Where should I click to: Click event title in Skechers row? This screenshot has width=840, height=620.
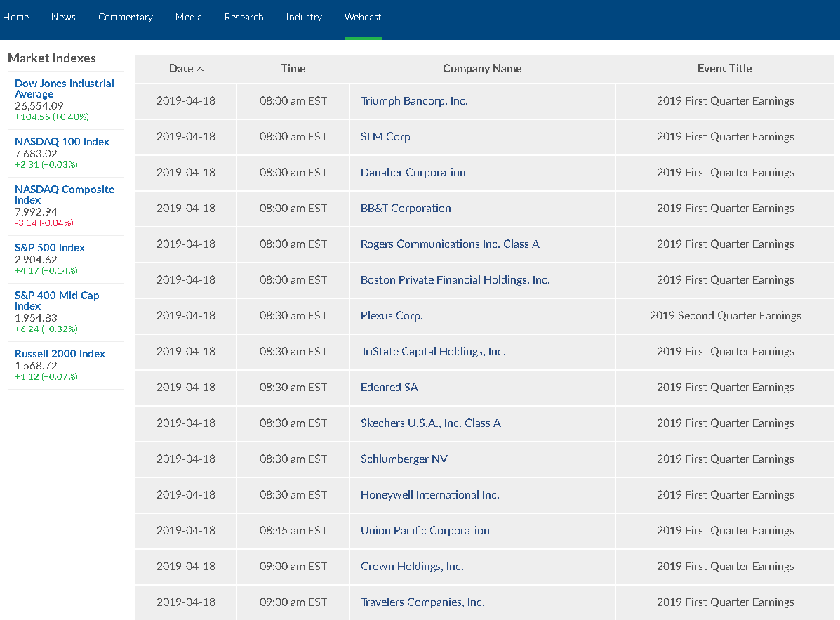726,423
